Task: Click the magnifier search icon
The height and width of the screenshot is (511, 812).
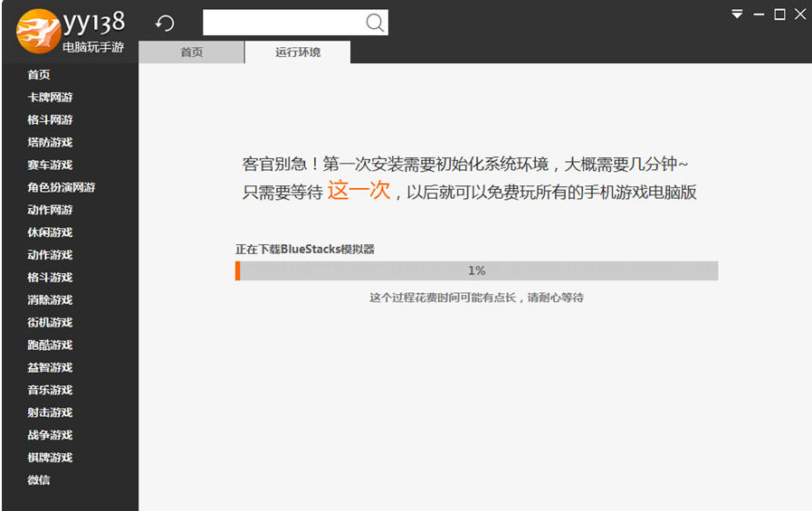Action: [x=375, y=23]
